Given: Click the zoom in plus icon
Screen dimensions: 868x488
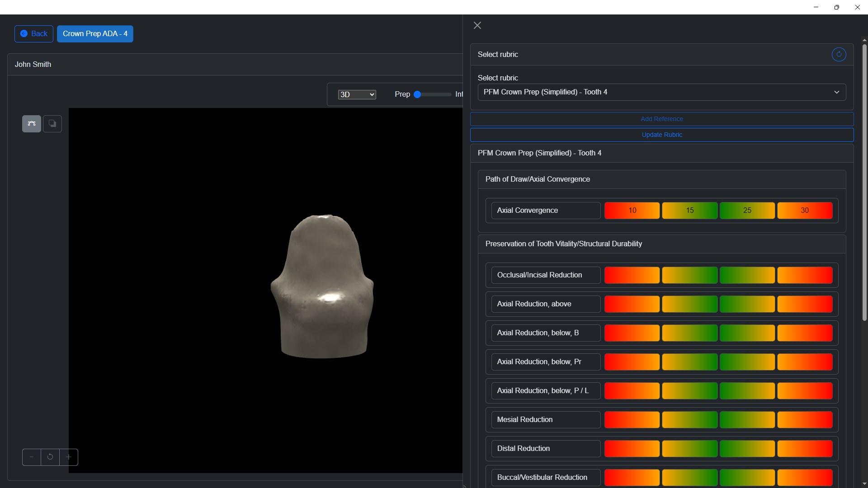Looking at the screenshot, I should click(69, 457).
